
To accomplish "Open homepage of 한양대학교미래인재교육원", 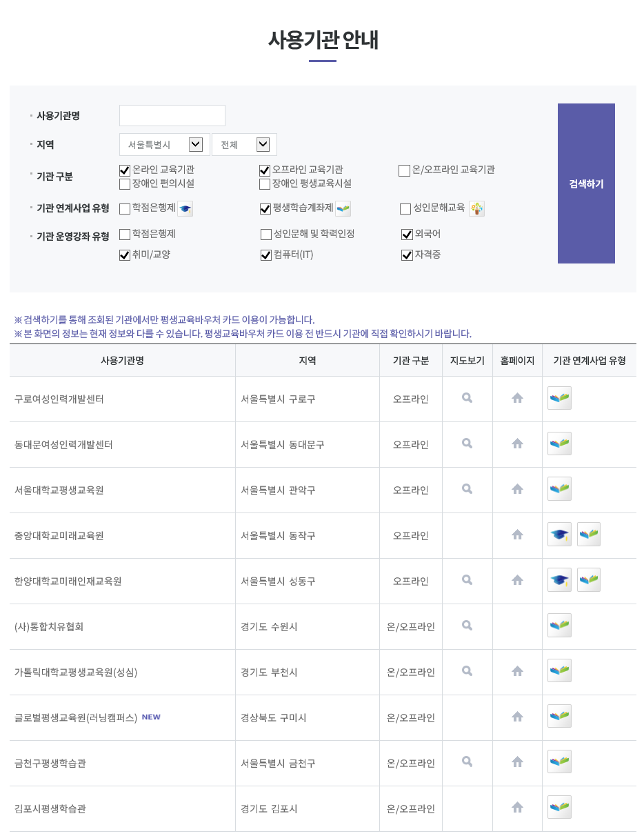I will (x=517, y=580).
